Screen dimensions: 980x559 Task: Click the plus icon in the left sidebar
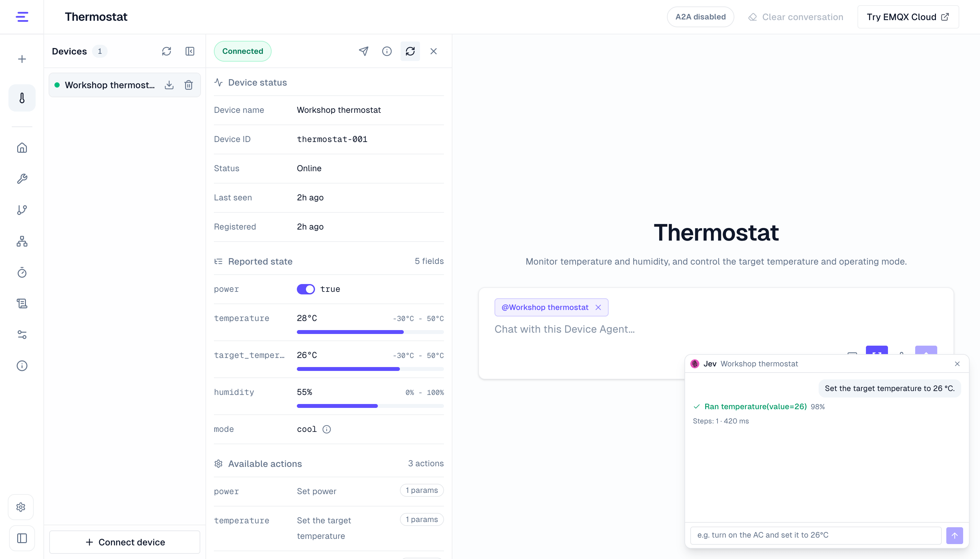22,59
